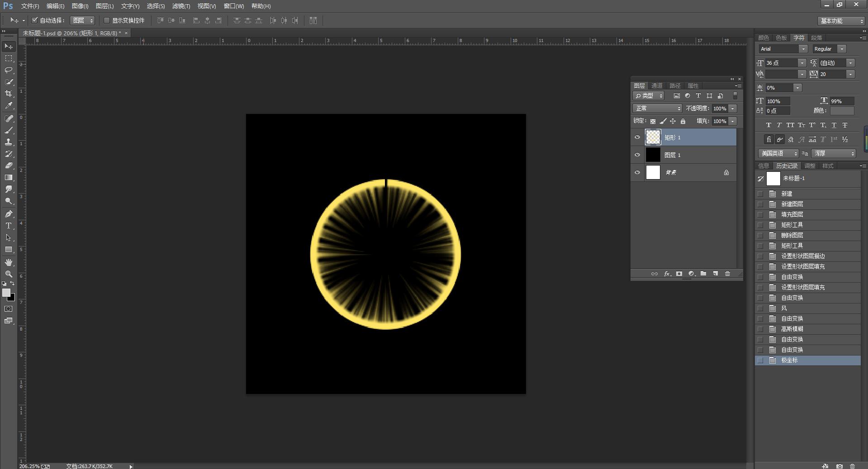Add a layer mask
This screenshot has width=868, height=469.
(679, 274)
